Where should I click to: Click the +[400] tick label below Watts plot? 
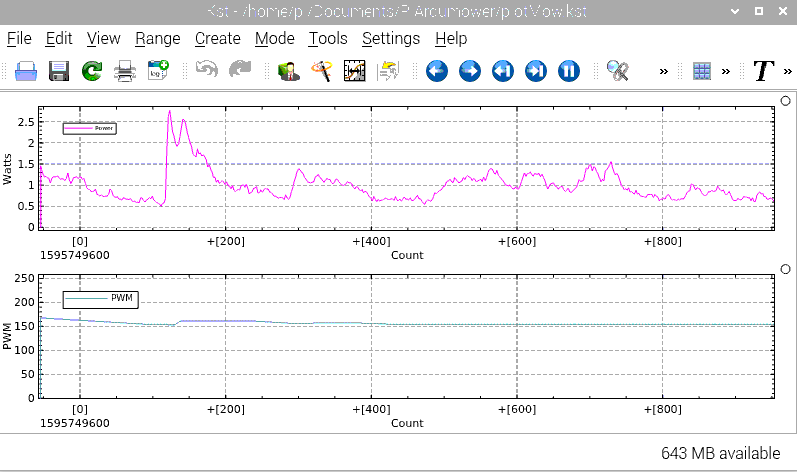pyautogui.click(x=372, y=241)
